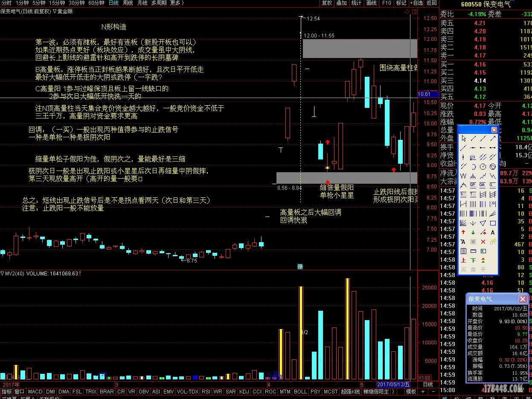This screenshot has height=399, width=532.
Task: Switch to 5分钟 period
Action: coord(39,3)
